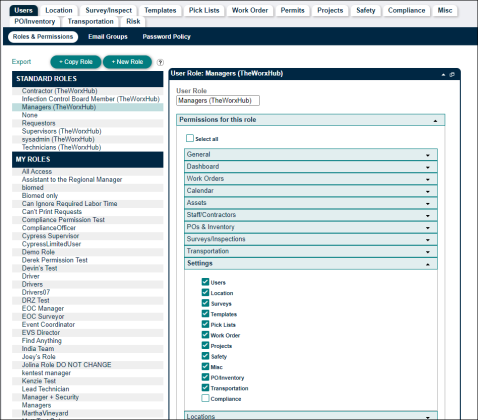
Task: Uncheck the Users settings permission
Action: [205, 282]
